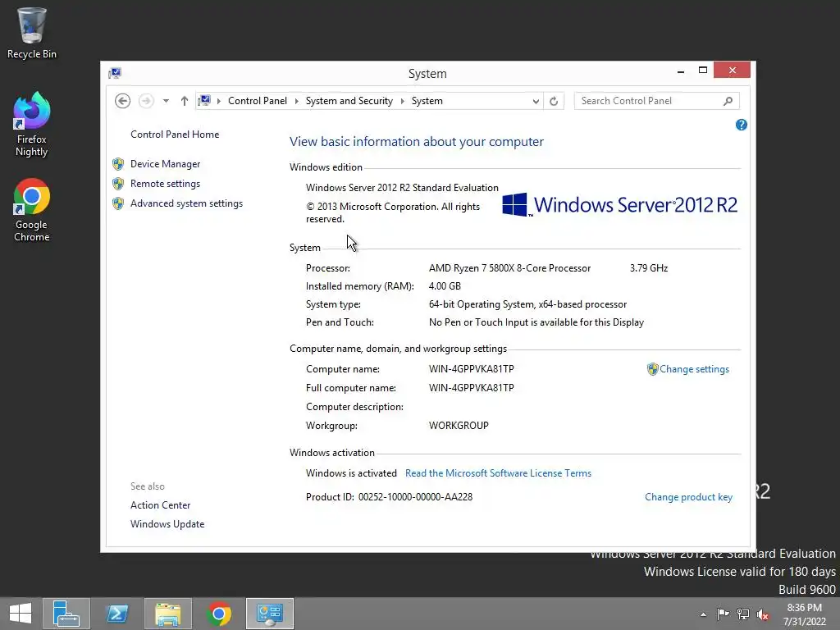Refresh the System page
This screenshot has width=840, height=630.
click(x=554, y=101)
